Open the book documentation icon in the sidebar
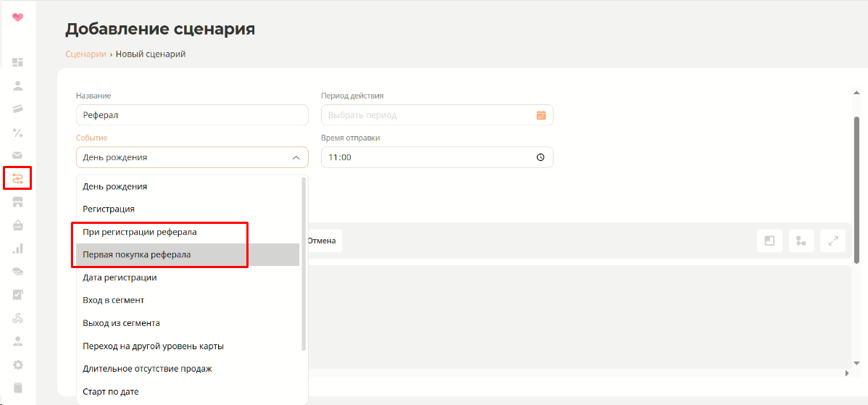This screenshot has height=405, width=868. click(17, 388)
